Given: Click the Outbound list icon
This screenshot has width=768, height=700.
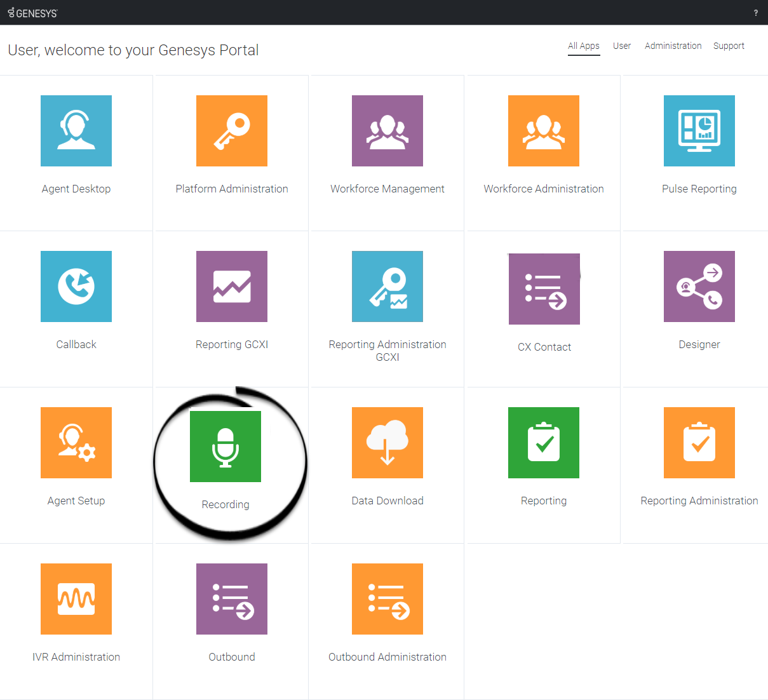Looking at the screenshot, I should tap(232, 599).
